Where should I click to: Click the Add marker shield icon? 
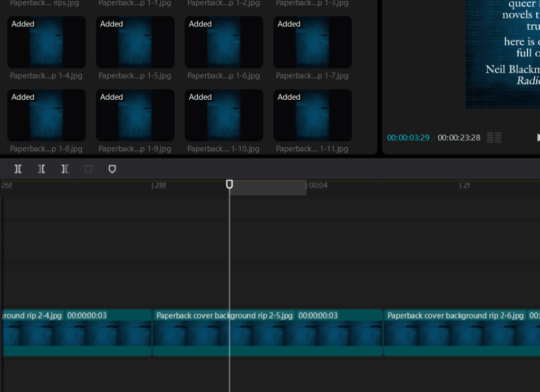(112, 169)
